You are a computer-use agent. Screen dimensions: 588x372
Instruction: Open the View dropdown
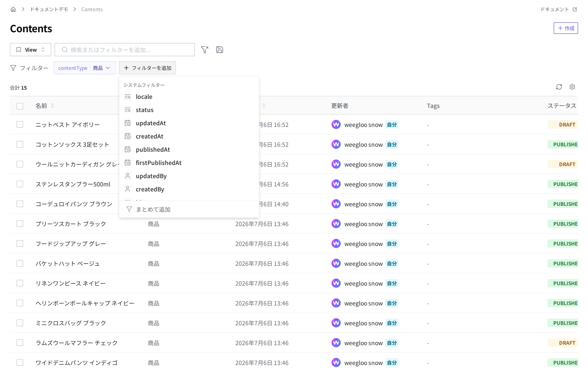[31, 50]
